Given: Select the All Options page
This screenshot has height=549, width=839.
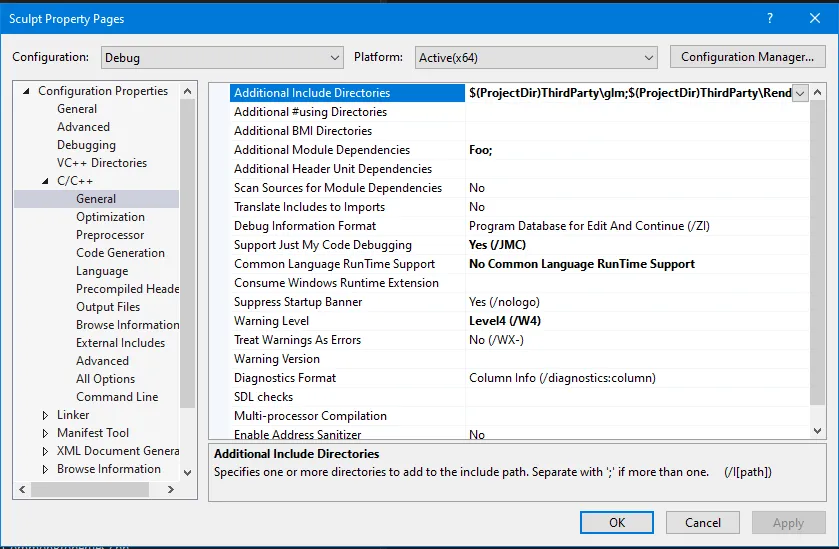Looking at the screenshot, I should click(105, 379).
